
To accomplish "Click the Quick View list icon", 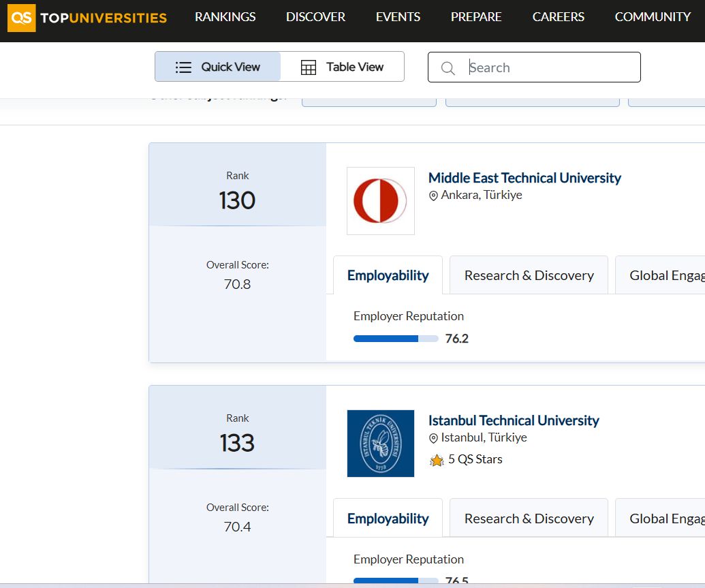I will [x=183, y=67].
